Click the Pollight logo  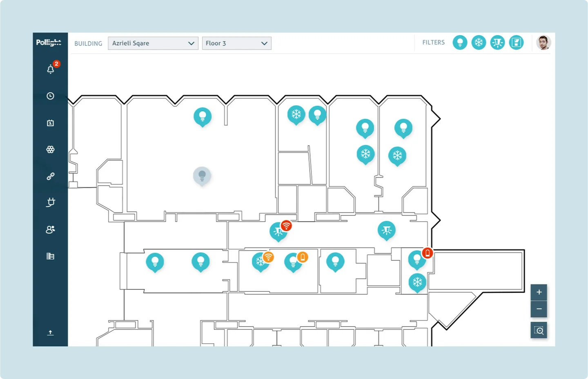49,43
